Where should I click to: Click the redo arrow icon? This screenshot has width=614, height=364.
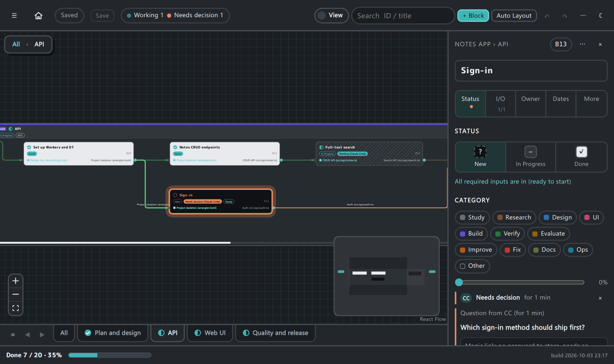tap(565, 16)
